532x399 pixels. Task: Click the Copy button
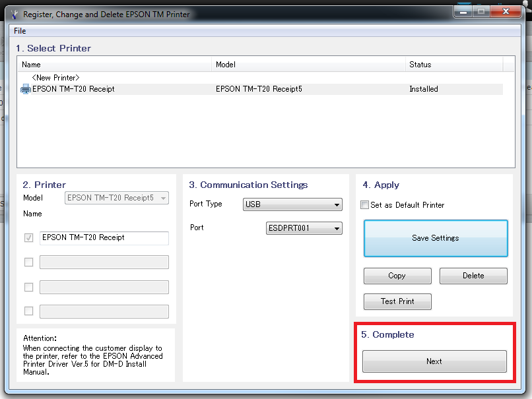coord(397,276)
